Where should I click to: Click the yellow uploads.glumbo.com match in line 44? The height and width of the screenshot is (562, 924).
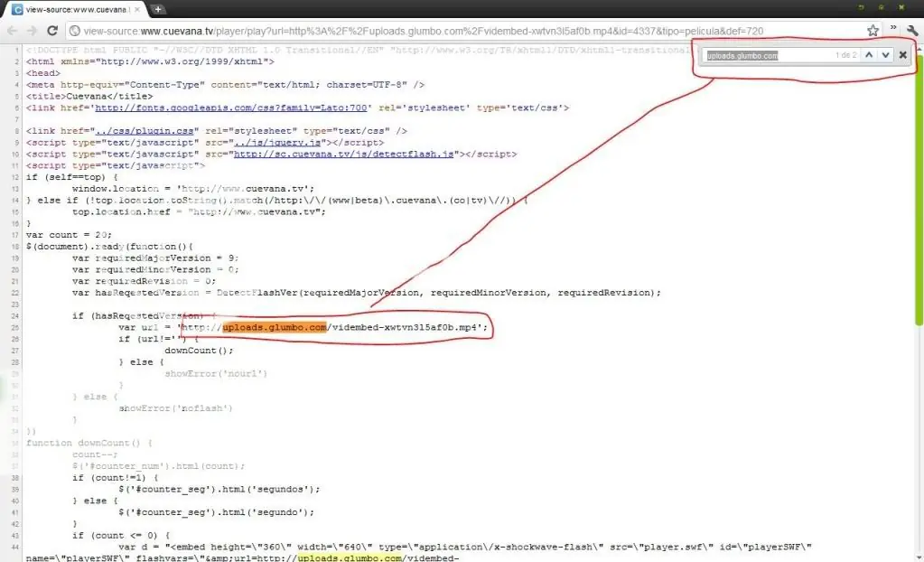pyautogui.click(x=350, y=557)
